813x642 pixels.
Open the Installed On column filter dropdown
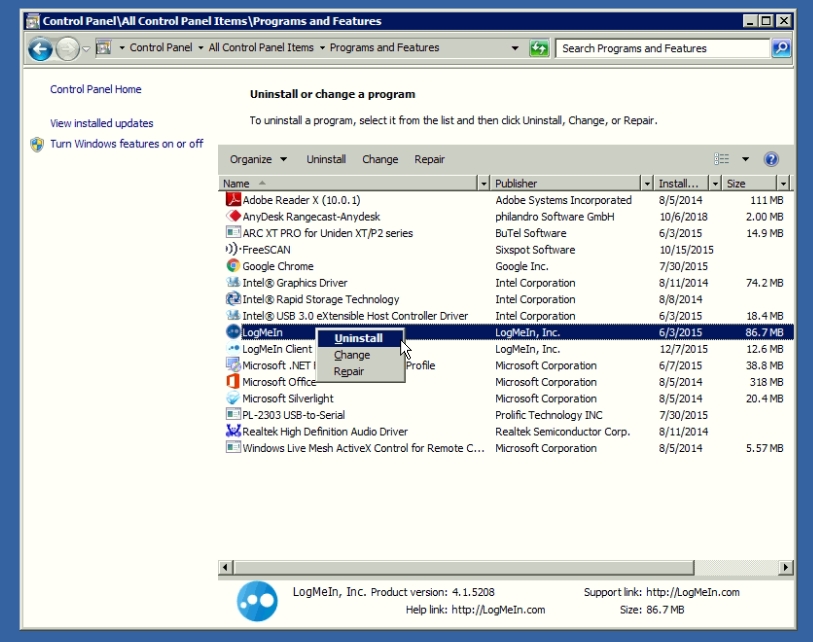pos(716,184)
